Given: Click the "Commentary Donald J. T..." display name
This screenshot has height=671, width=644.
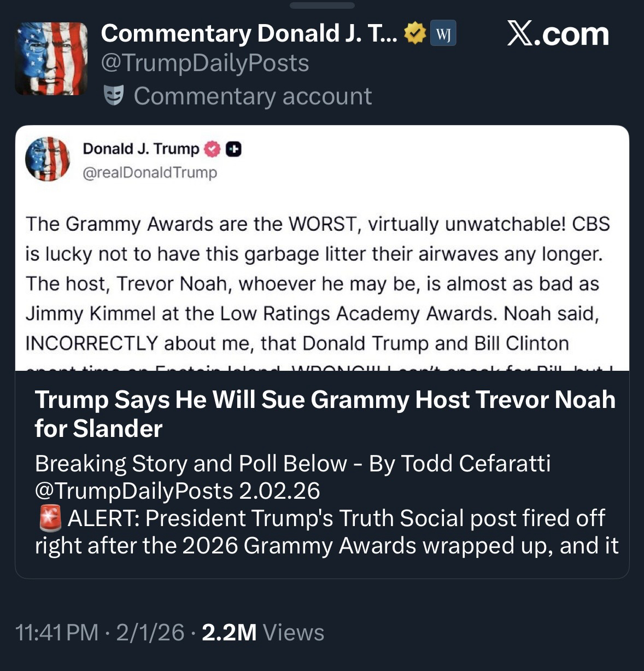Looking at the screenshot, I should [x=249, y=34].
